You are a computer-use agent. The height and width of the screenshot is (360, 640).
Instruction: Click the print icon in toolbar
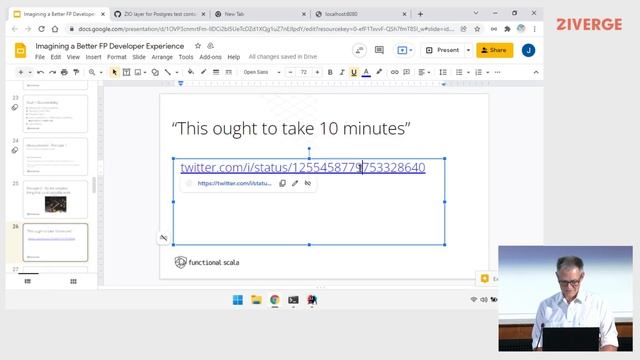pos(64,72)
